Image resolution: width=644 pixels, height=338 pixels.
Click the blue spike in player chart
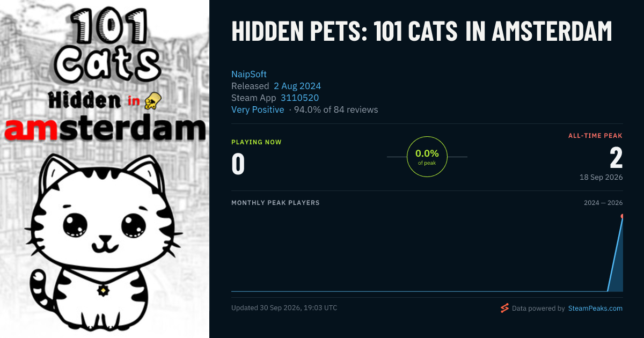(616, 255)
